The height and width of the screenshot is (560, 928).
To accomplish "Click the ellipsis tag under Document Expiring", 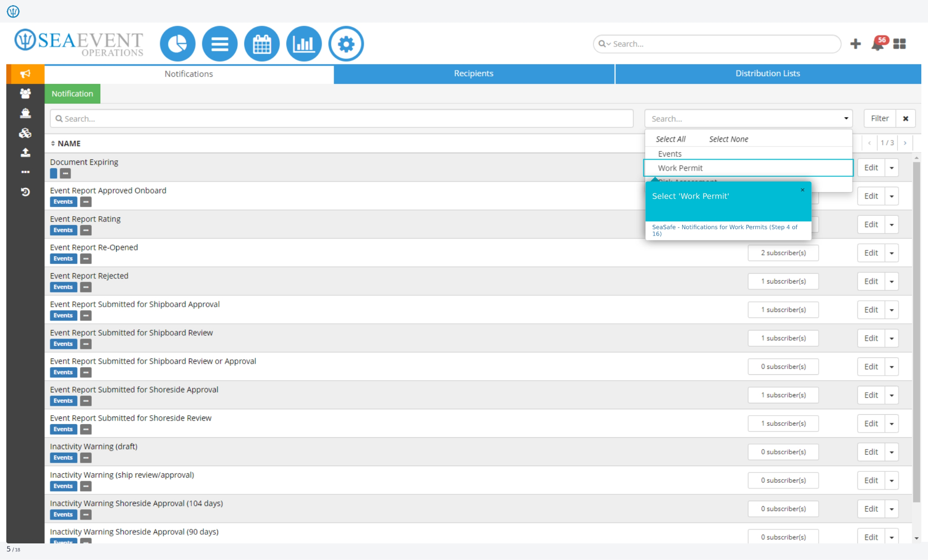I will 65,174.
